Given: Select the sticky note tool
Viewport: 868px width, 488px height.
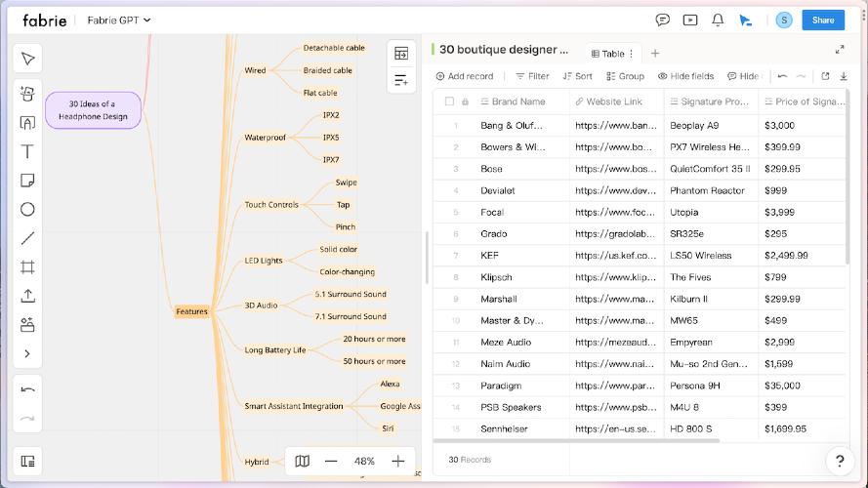Looking at the screenshot, I should 27,181.
